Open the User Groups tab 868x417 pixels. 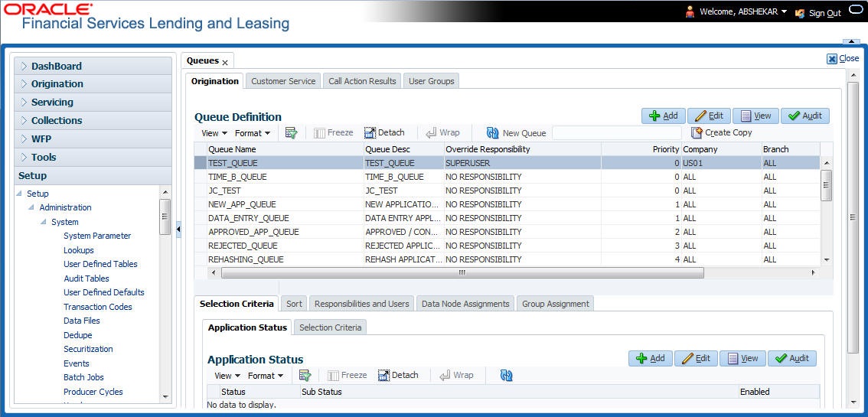pyautogui.click(x=431, y=81)
